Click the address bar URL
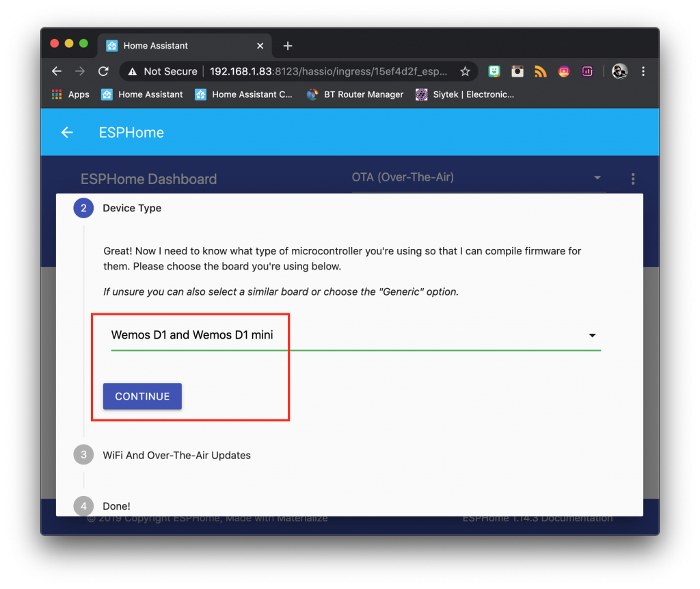Viewport: 700px width, 589px height. click(328, 72)
